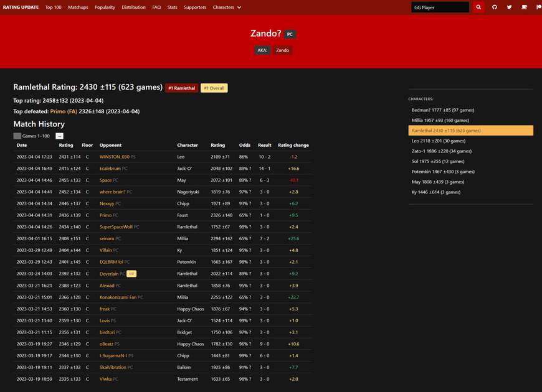Open the Top 100 page
Screen dimensions: 542x392
pos(54,7)
